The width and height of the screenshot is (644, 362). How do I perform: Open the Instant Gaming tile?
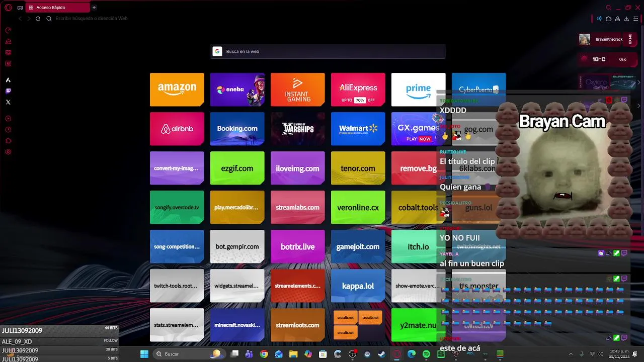298,89
